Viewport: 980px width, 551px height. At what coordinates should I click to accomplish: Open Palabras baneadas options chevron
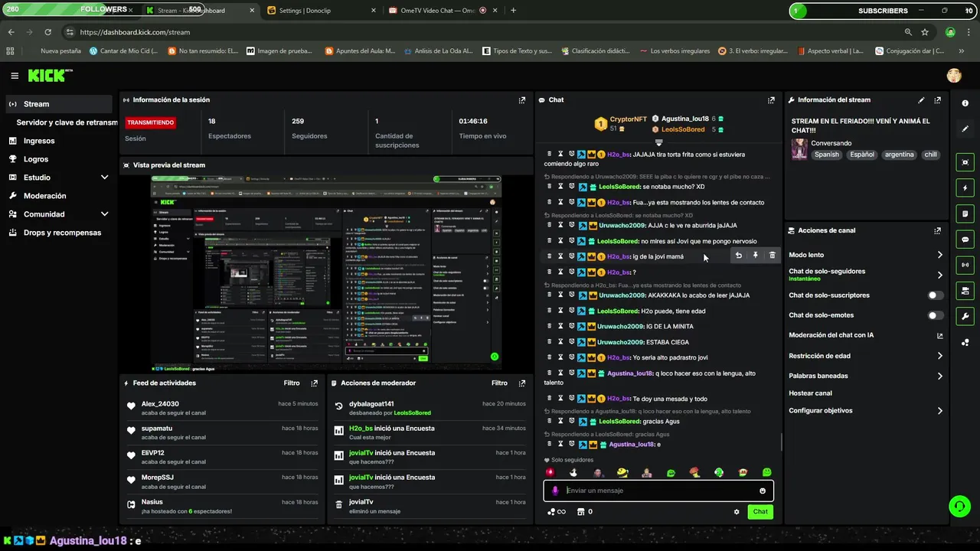(x=940, y=376)
